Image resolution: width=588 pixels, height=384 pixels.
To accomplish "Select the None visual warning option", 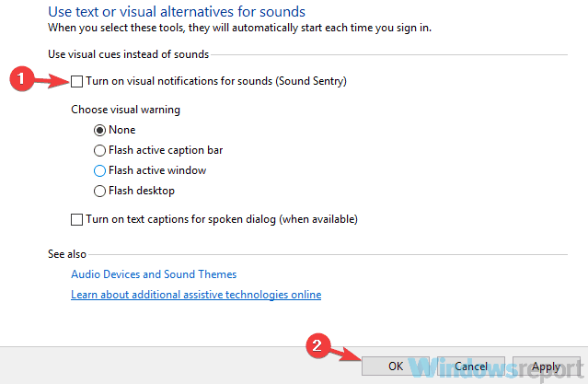I will pyautogui.click(x=100, y=130).
